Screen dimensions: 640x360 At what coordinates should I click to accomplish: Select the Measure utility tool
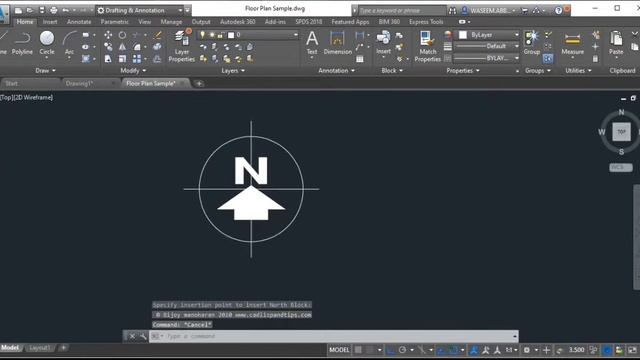572,43
